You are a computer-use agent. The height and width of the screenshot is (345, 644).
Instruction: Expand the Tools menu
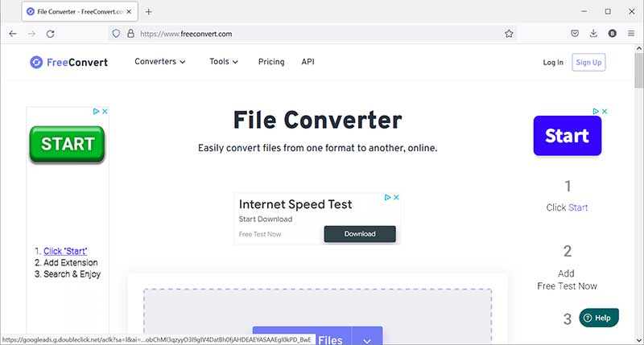pos(224,62)
